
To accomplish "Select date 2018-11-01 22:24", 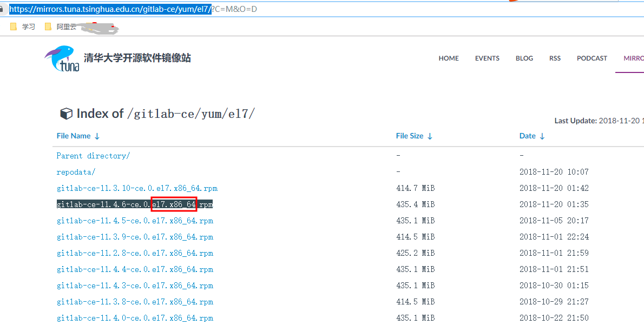I will (554, 237).
